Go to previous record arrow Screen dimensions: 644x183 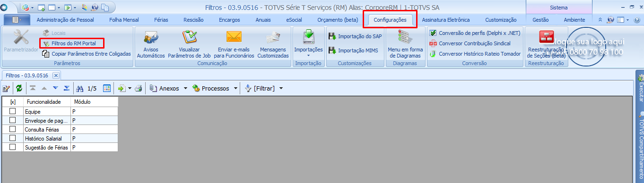(x=44, y=88)
